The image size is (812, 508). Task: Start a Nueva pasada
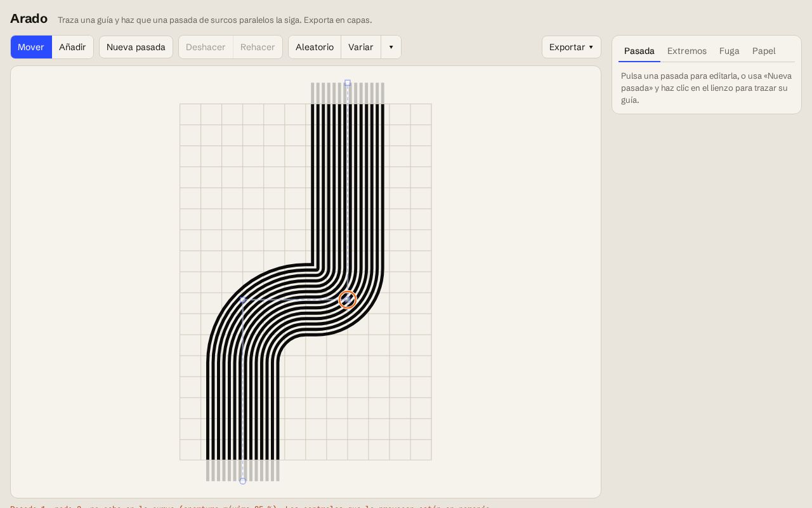click(x=136, y=47)
